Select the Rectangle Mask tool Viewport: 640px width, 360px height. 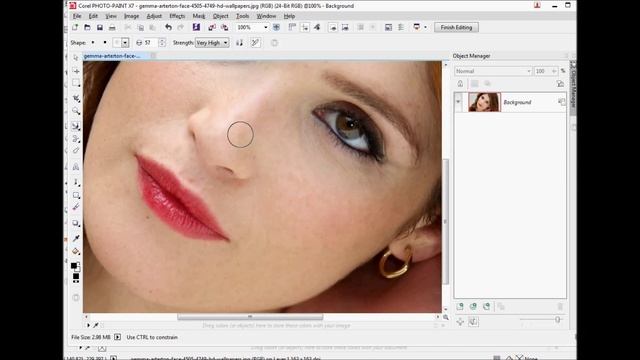click(x=76, y=83)
